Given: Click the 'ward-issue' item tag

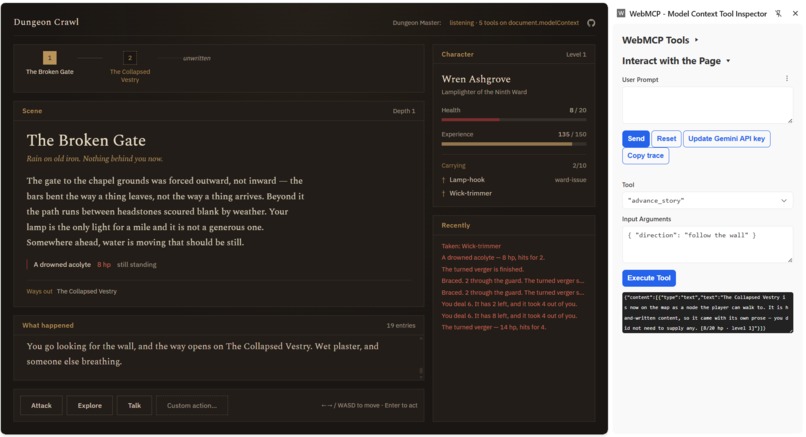Looking at the screenshot, I should tap(571, 180).
